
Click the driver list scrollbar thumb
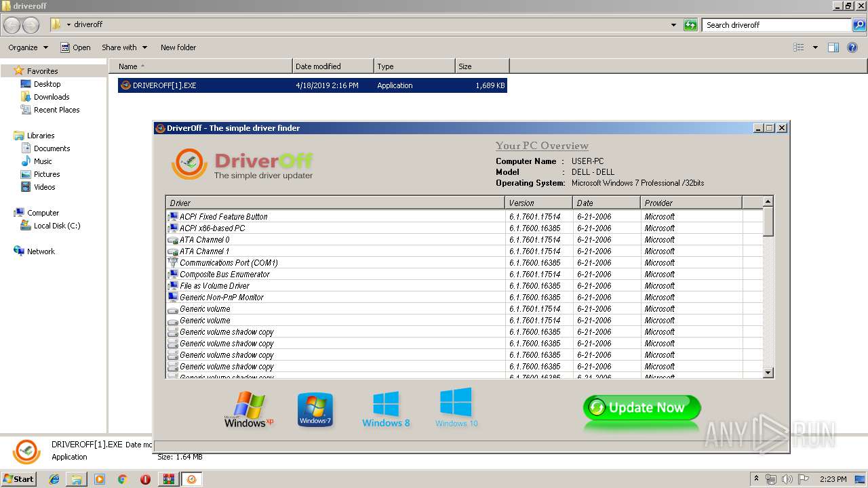[x=768, y=222]
